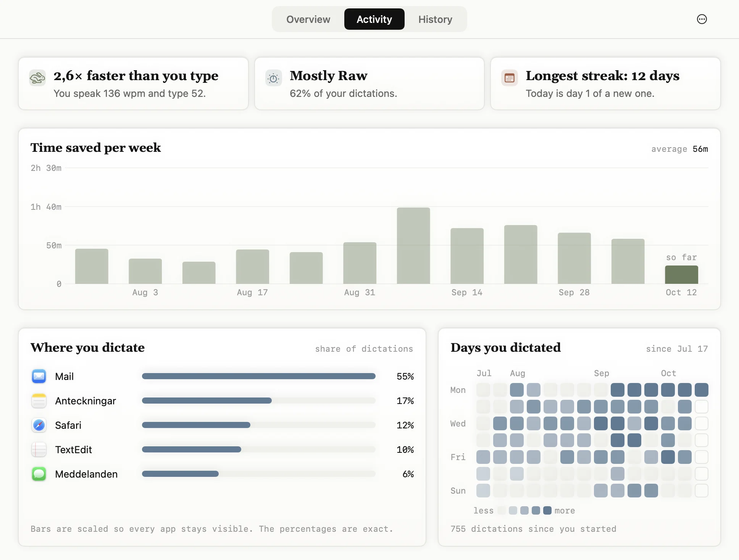Image resolution: width=739 pixels, height=560 pixels.
Task: Click the dark 'so far' Oct 12 bar
Action: (681, 275)
